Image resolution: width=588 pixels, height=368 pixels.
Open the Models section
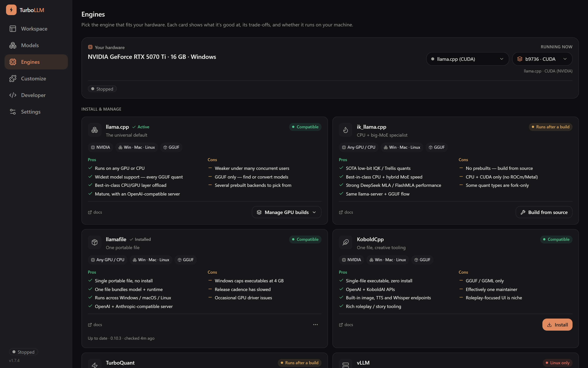click(36, 45)
